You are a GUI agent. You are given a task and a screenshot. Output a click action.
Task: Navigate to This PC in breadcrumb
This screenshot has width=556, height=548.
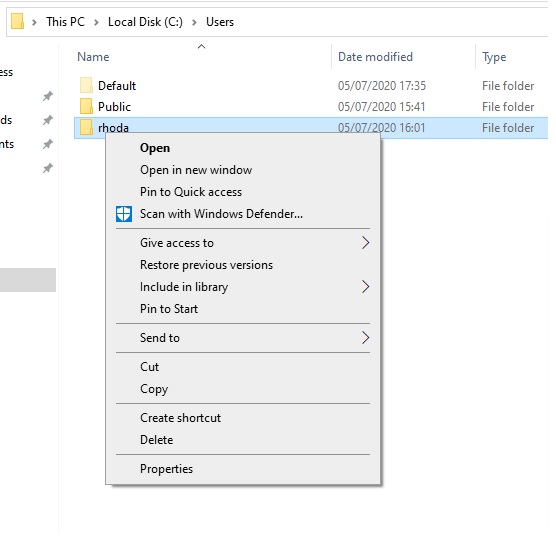pos(65,22)
